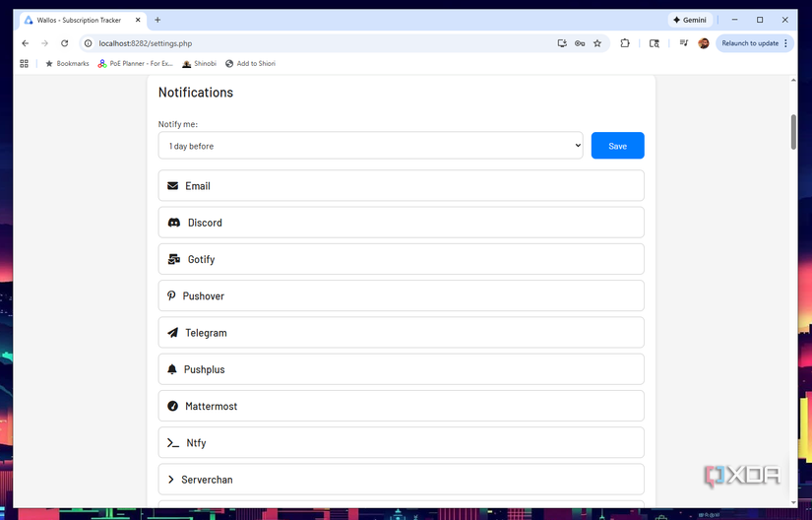Save the notification timing setting
Viewport: 812px width, 520px height.
[617, 146]
